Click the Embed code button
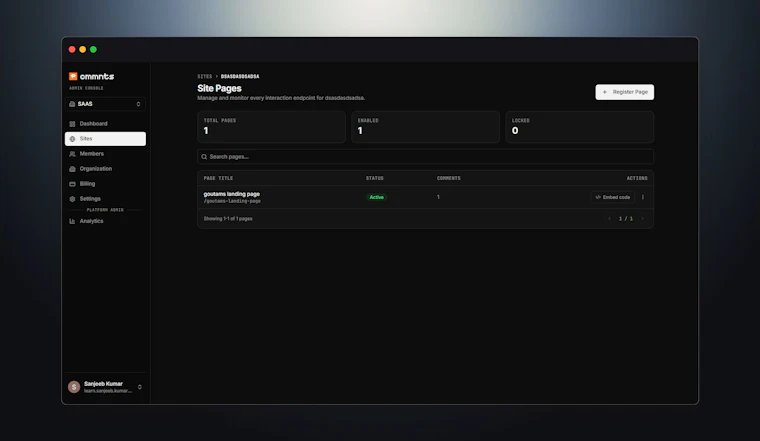The height and width of the screenshot is (441, 760). click(613, 197)
